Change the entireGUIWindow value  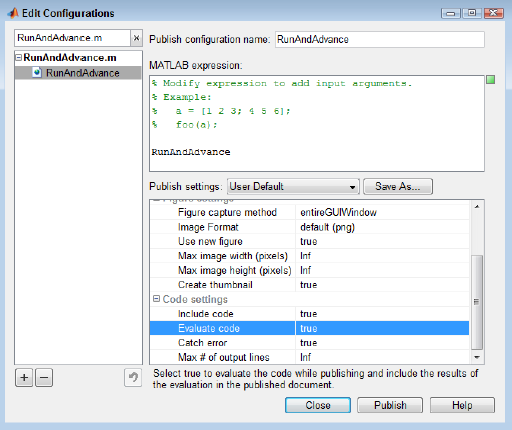click(338, 212)
